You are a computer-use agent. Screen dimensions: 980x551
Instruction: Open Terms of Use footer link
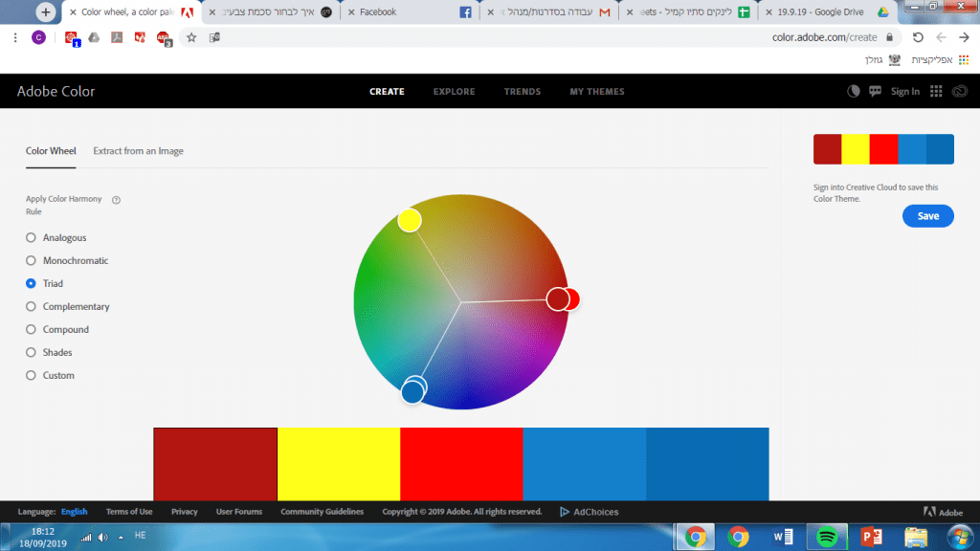pos(129,512)
